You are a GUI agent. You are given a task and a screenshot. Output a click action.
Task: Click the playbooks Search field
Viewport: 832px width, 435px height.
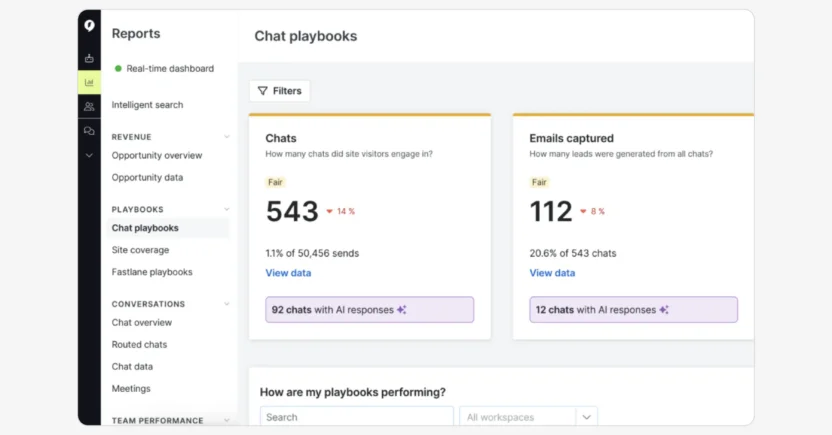356,417
